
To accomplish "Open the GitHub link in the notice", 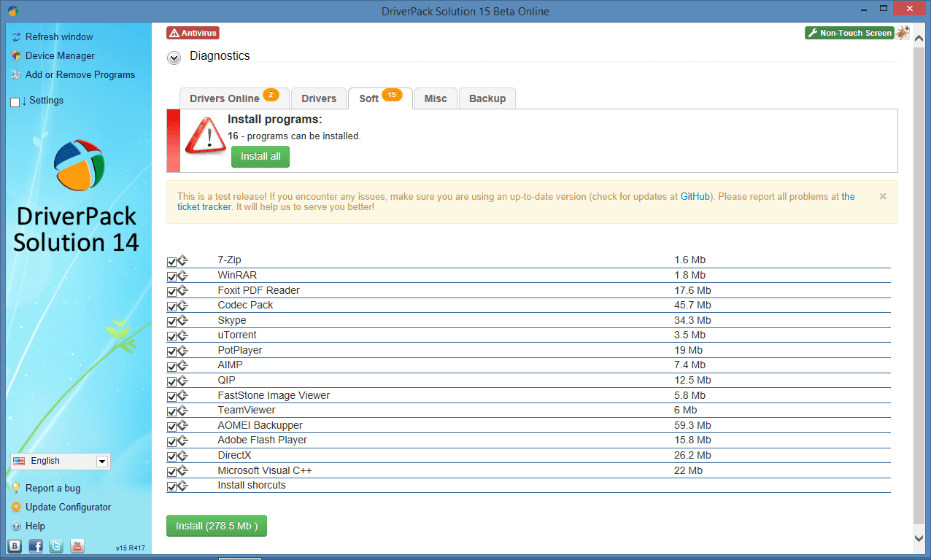I will [695, 197].
